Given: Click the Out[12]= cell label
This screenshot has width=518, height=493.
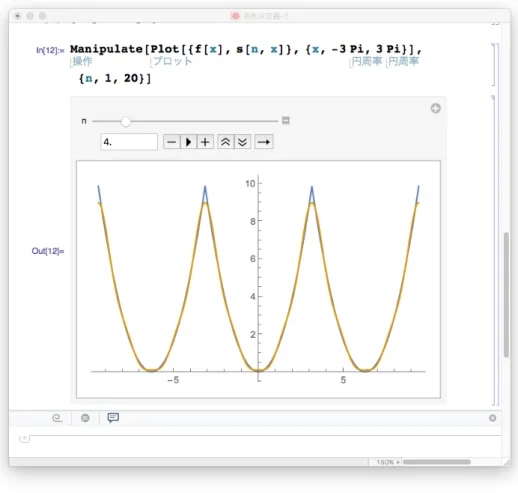Looking at the screenshot, I should (x=48, y=251).
